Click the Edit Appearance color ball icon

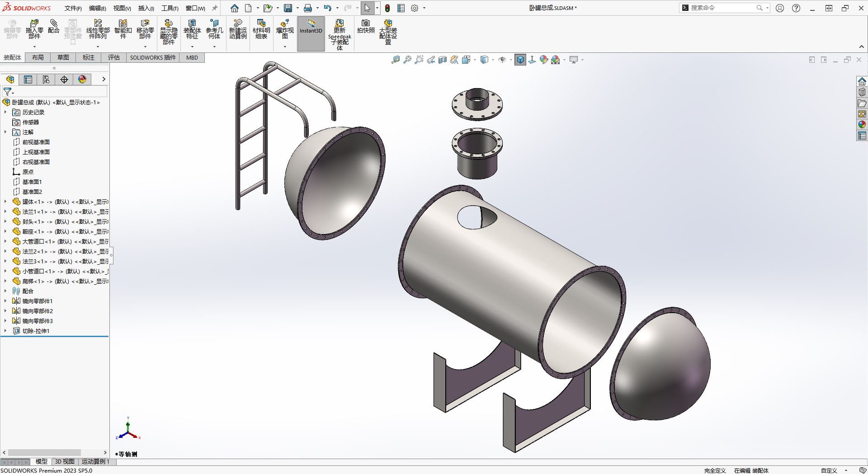(x=544, y=60)
